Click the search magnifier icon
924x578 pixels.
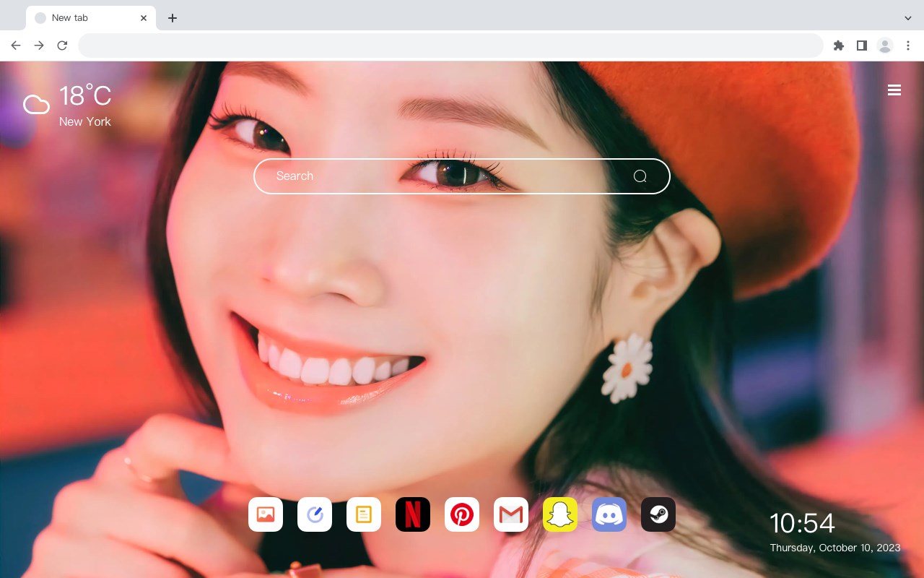(x=640, y=176)
